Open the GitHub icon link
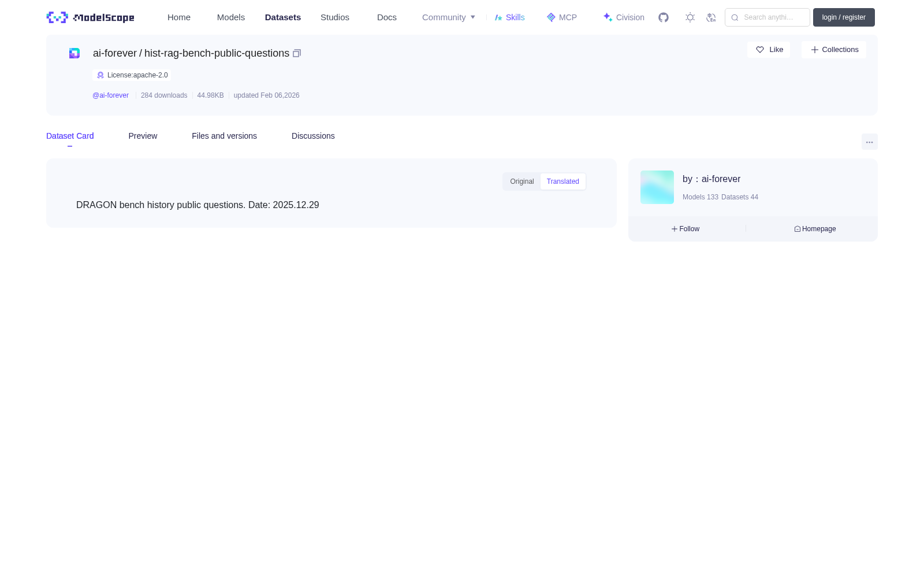Viewport: 924px width, 578px height. coord(664,17)
